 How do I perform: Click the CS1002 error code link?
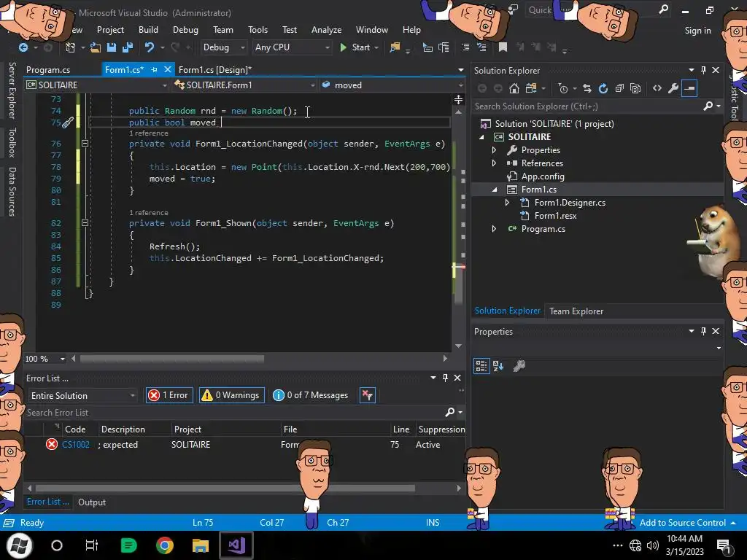(76, 444)
